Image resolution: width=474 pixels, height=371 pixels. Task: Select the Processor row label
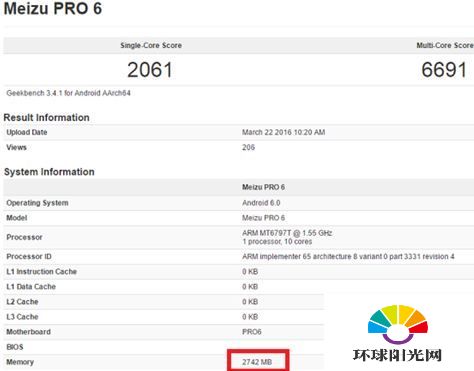click(x=24, y=237)
